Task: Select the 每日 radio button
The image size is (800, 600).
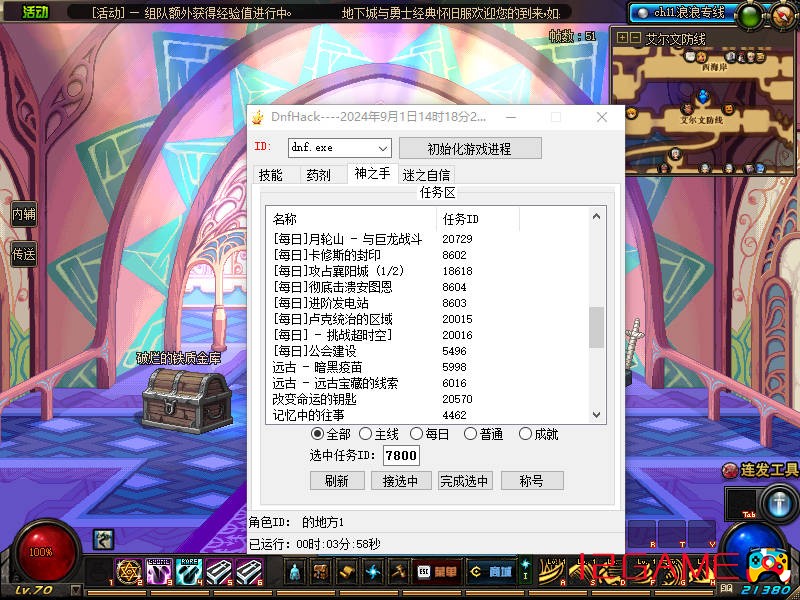Action: 416,434
